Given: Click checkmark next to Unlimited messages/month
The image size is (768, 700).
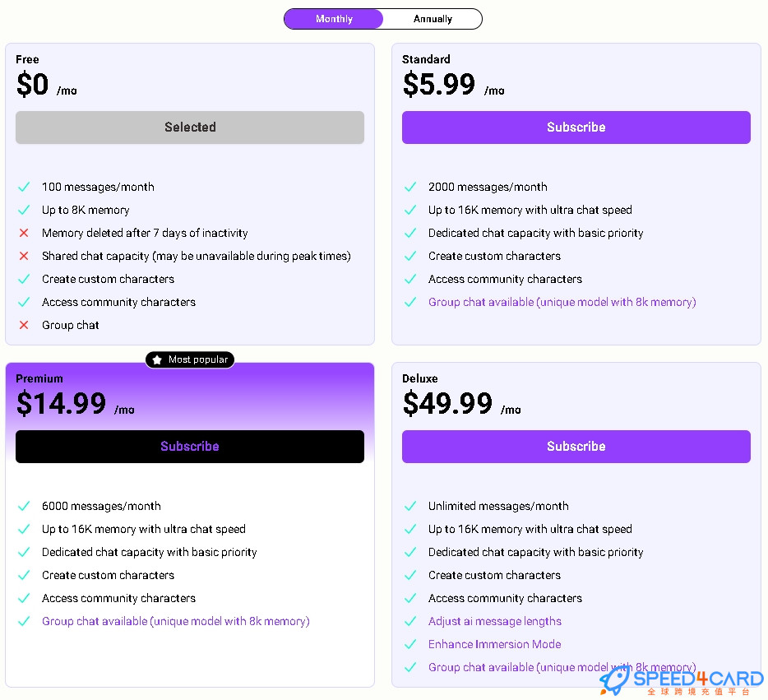Looking at the screenshot, I should [x=410, y=506].
